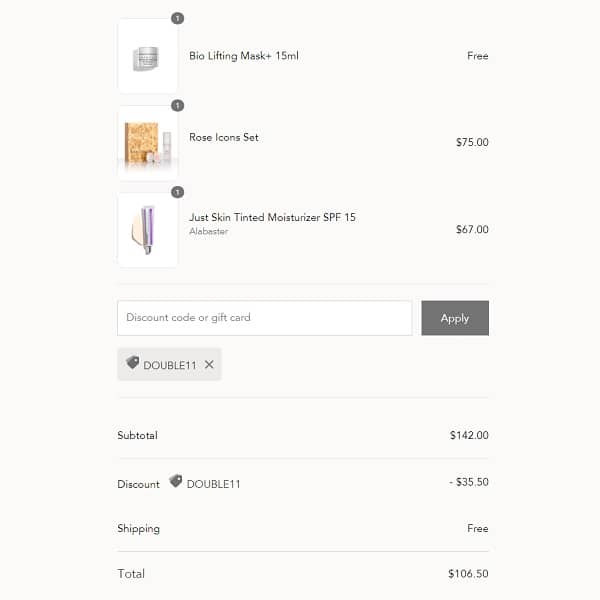Click the -$35.50 discount amount

tap(468, 482)
